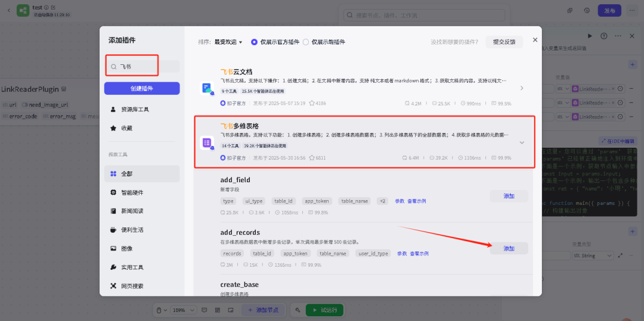This screenshot has width=644, height=321.
Task: Select the 便利生活 category
Action: point(142,230)
